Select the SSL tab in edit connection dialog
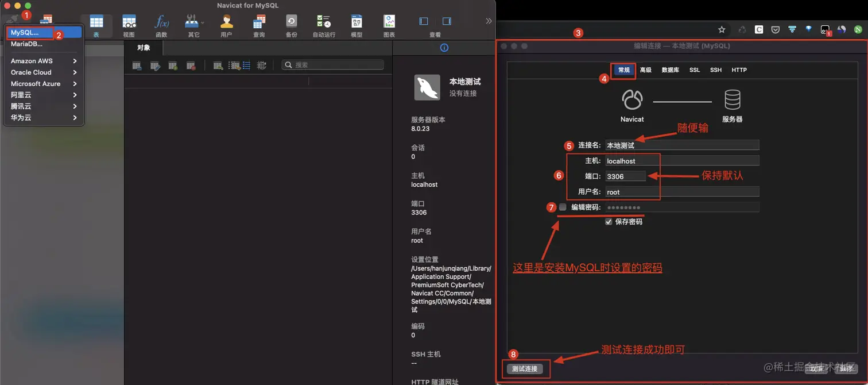The height and width of the screenshot is (385, 868). (695, 70)
